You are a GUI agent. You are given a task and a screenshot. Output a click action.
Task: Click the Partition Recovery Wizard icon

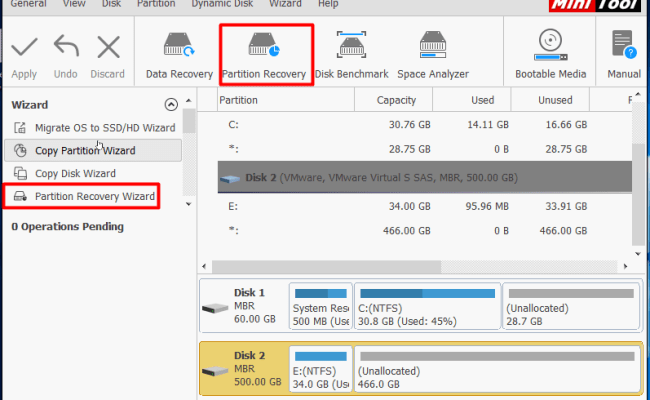point(20,196)
